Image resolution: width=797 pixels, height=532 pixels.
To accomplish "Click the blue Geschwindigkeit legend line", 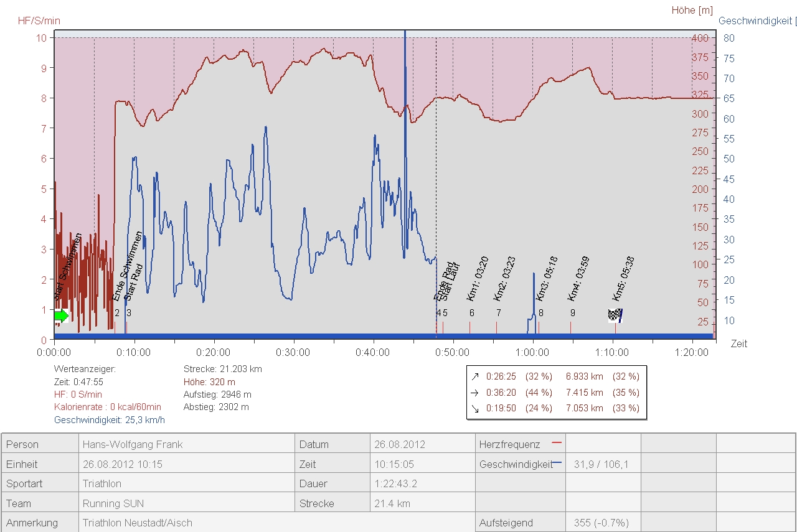I will tap(557, 464).
